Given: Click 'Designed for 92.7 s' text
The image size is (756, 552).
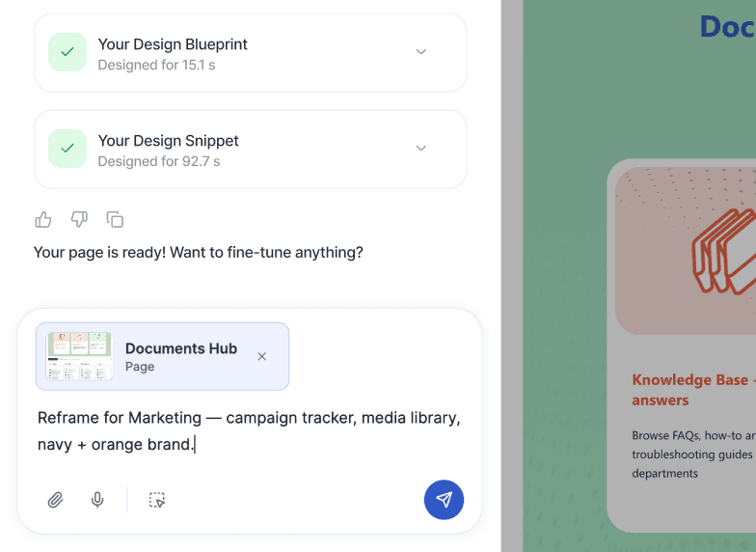Looking at the screenshot, I should coord(159,161).
